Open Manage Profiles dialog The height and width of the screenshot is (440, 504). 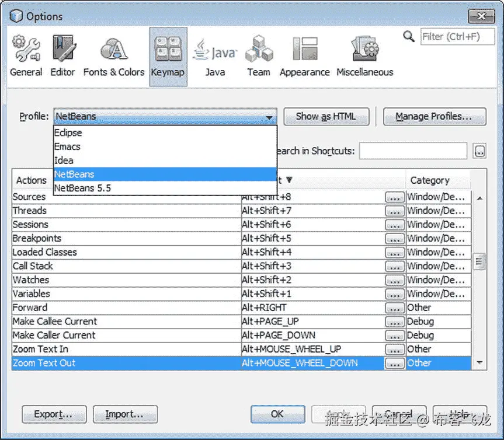click(x=434, y=116)
